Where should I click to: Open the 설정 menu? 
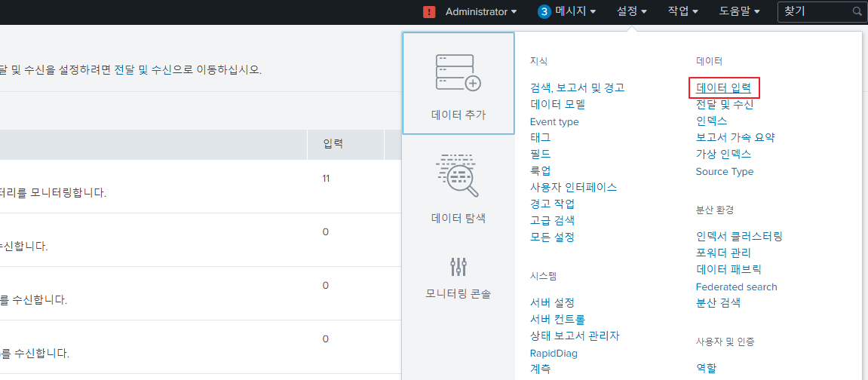point(632,11)
